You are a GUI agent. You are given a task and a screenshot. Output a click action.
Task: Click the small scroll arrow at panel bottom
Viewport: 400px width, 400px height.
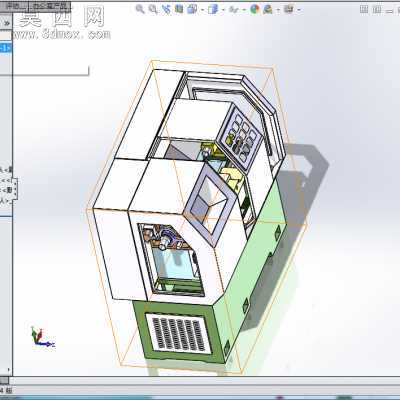click(9, 369)
